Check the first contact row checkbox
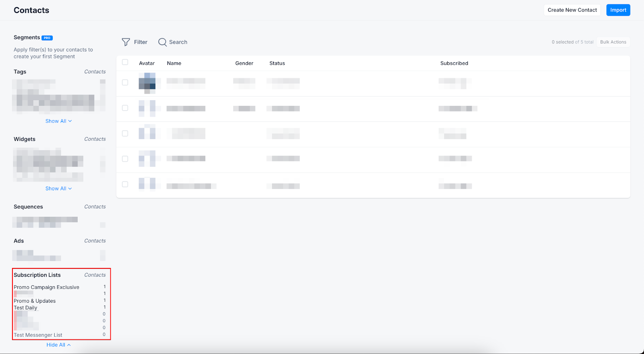The height and width of the screenshot is (354, 644). click(x=125, y=82)
